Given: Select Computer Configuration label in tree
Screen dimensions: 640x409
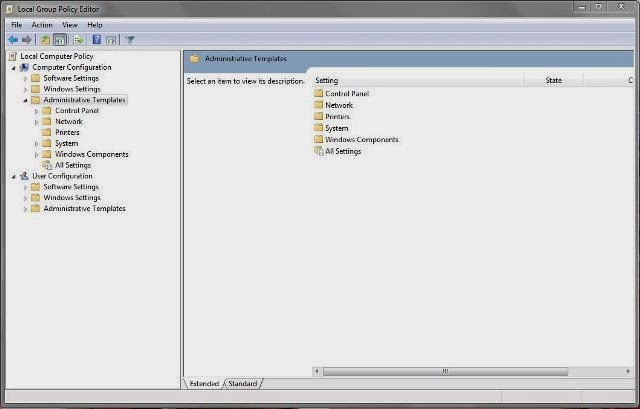Looking at the screenshot, I should click(x=72, y=67).
